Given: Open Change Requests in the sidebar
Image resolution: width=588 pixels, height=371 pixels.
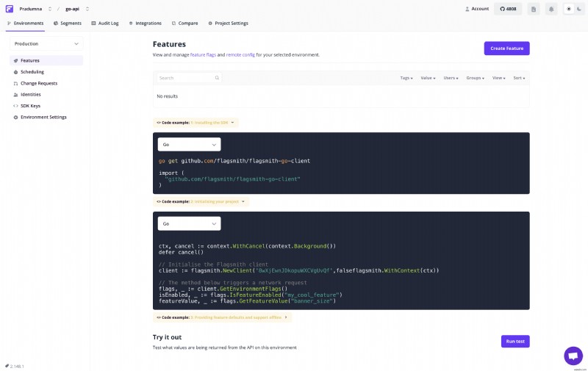Looking at the screenshot, I should coord(46,83).
